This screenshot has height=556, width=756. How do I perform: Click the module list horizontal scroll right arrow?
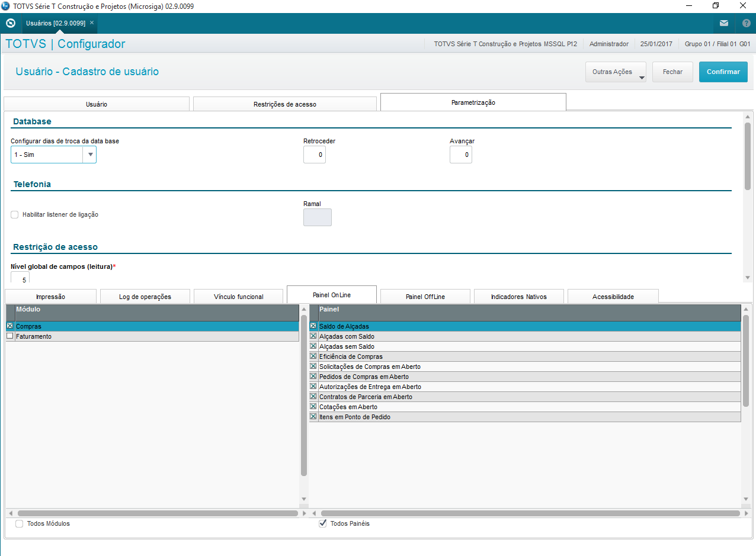(x=305, y=513)
